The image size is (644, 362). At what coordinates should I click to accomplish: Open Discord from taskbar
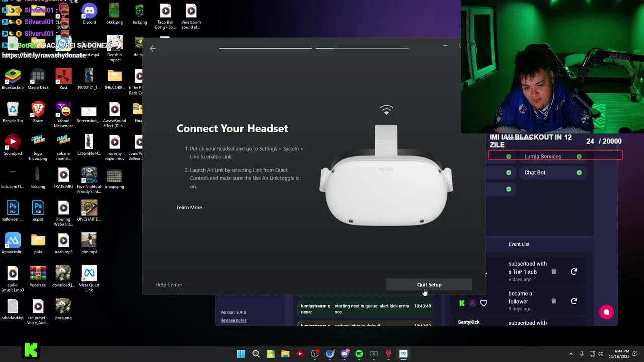pos(345,354)
